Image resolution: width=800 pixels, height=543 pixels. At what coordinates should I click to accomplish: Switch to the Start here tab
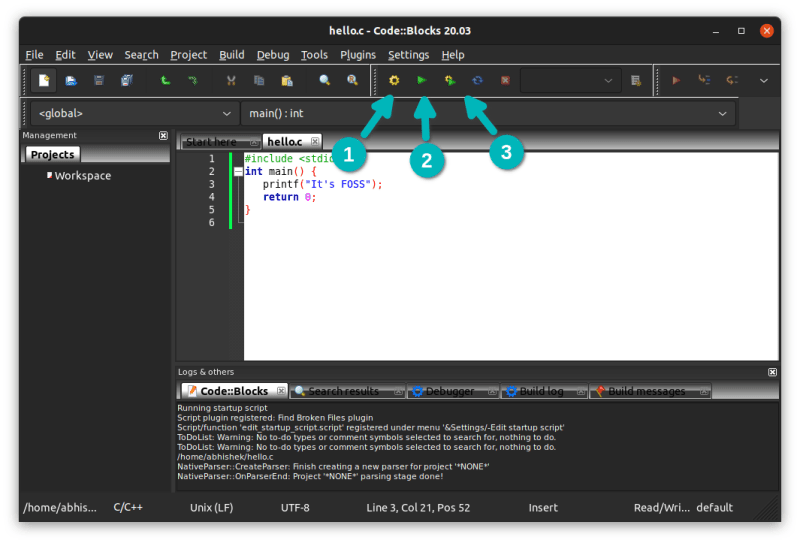(211, 142)
